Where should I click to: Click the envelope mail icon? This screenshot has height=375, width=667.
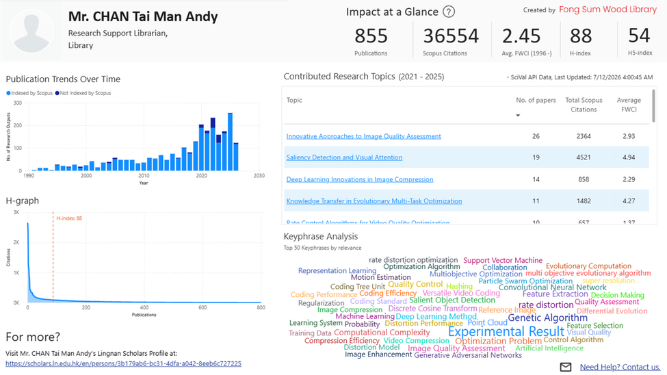pos(565,367)
